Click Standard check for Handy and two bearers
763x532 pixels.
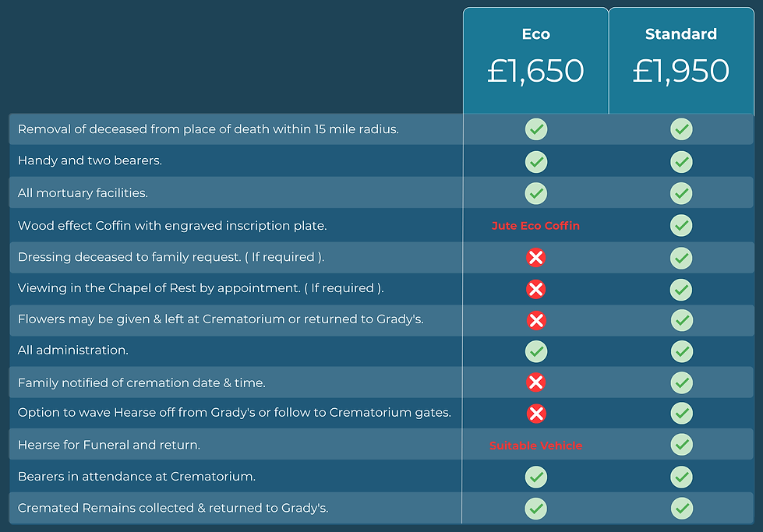click(x=681, y=161)
